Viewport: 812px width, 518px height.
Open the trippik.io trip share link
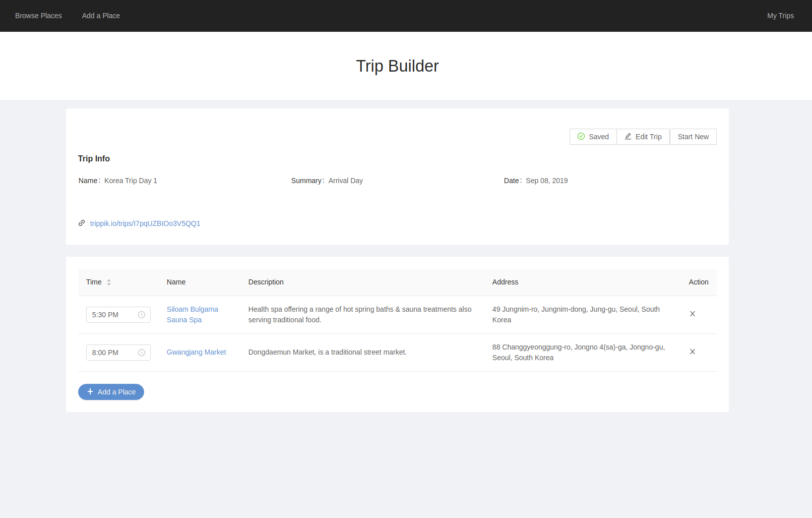click(145, 223)
